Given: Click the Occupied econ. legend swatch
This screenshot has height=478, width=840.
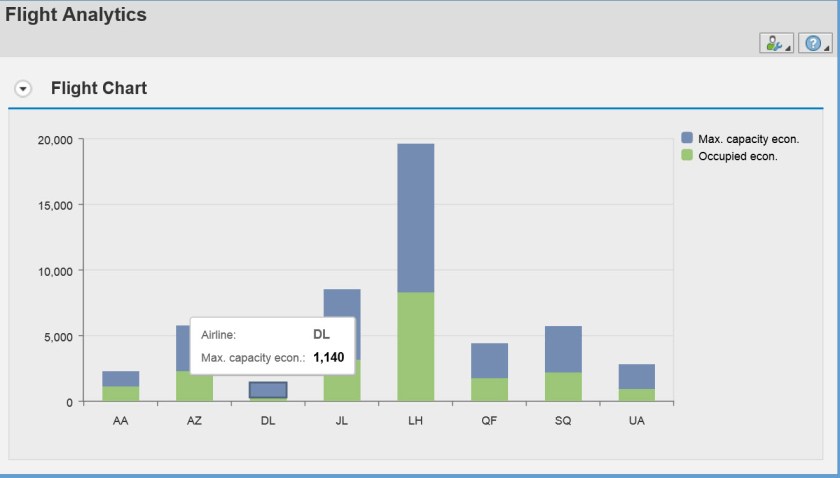Looking at the screenshot, I should (687, 155).
